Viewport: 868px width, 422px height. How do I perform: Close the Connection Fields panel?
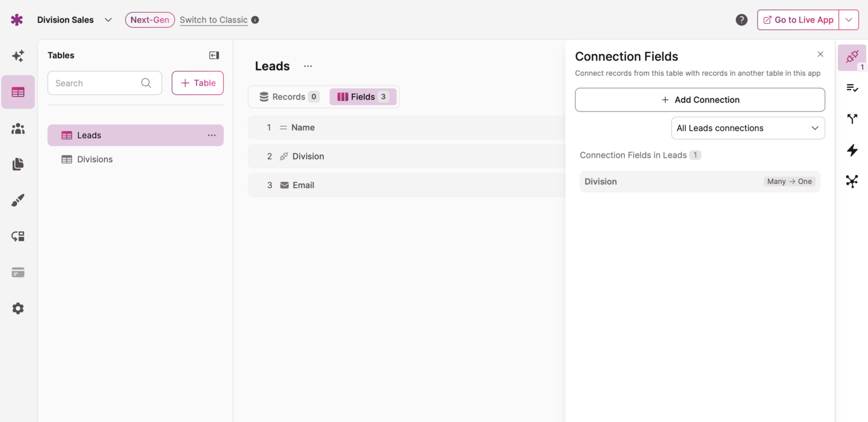coord(820,54)
